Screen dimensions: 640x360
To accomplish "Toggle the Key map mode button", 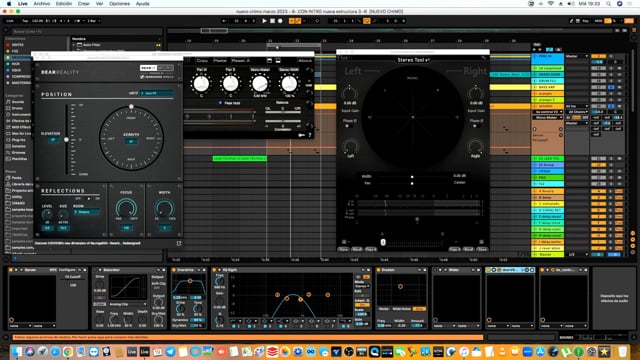I will click(x=585, y=21).
